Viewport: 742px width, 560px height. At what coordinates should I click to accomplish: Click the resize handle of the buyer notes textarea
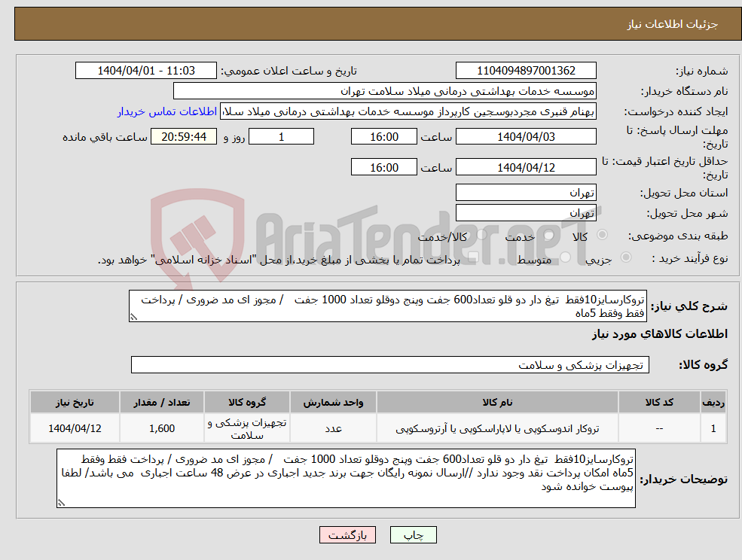click(x=61, y=504)
